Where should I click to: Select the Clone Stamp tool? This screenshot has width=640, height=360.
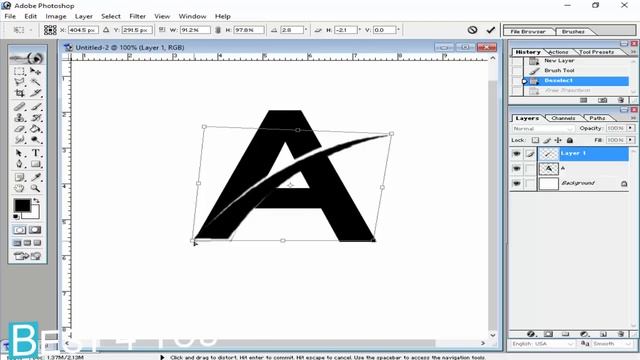[x=19, y=118]
